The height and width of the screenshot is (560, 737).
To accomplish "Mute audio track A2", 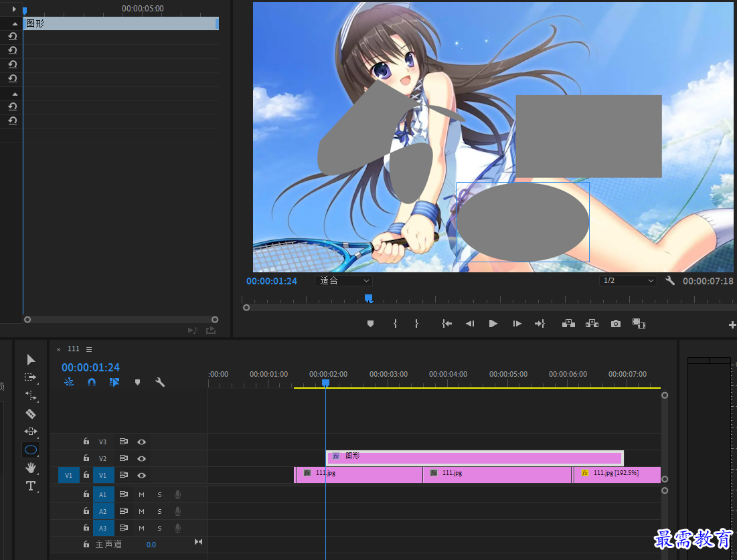I will tap(141, 512).
